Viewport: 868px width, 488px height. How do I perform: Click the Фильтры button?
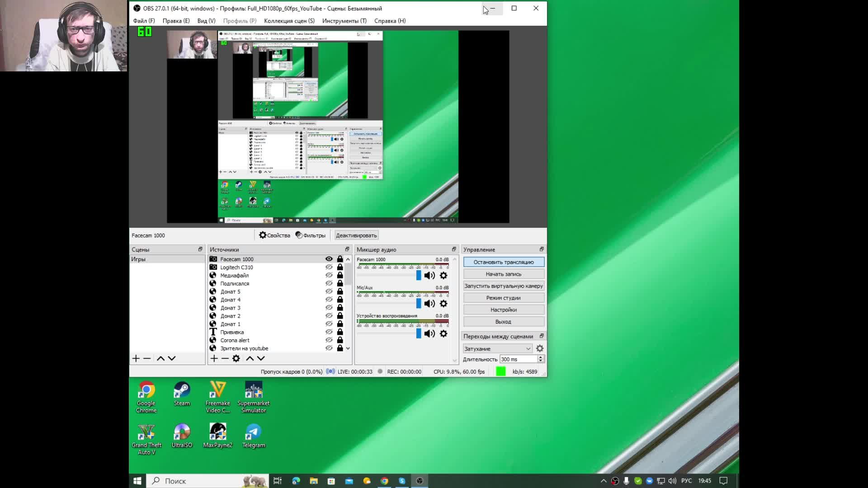click(310, 235)
